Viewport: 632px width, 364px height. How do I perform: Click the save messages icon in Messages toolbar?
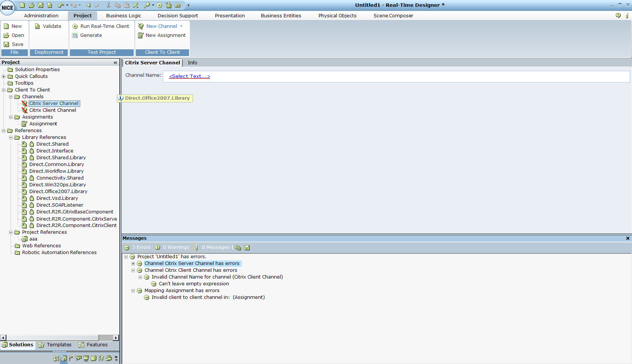pyautogui.click(x=247, y=248)
